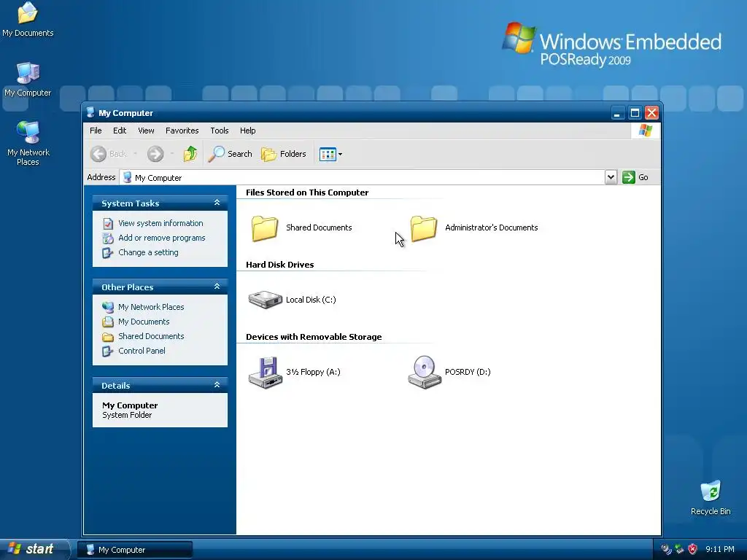Select the Local Disk (C:) drive icon
The image size is (747, 560).
tap(266, 300)
